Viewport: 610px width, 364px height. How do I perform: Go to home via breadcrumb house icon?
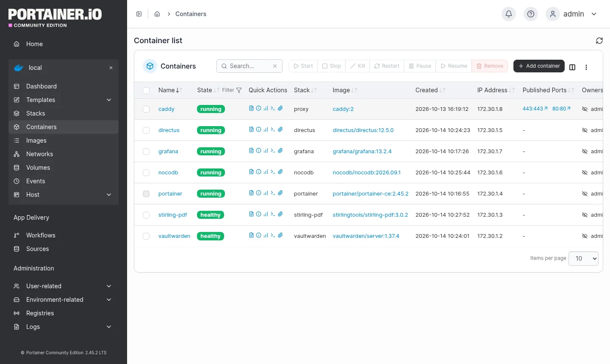coord(157,14)
